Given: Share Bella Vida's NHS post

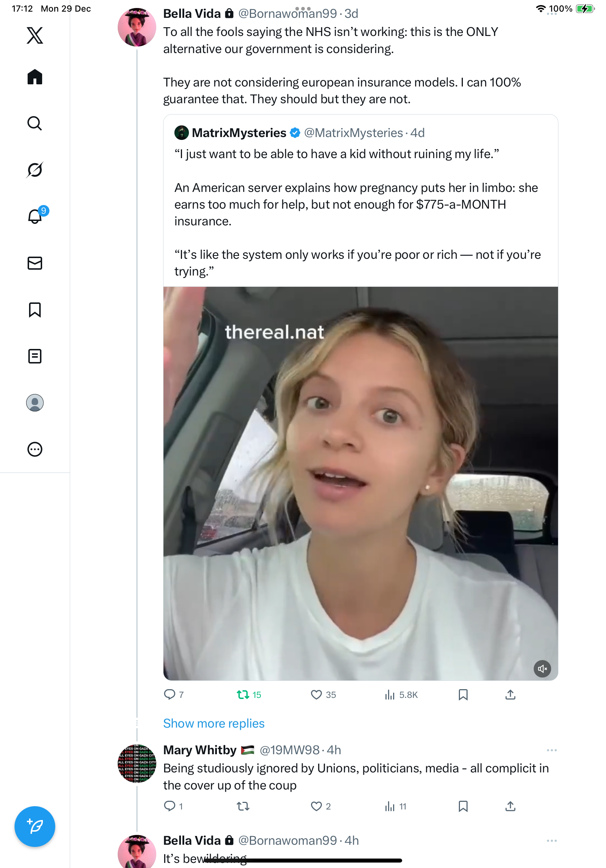Looking at the screenshot, I should (x=510, y=695).
